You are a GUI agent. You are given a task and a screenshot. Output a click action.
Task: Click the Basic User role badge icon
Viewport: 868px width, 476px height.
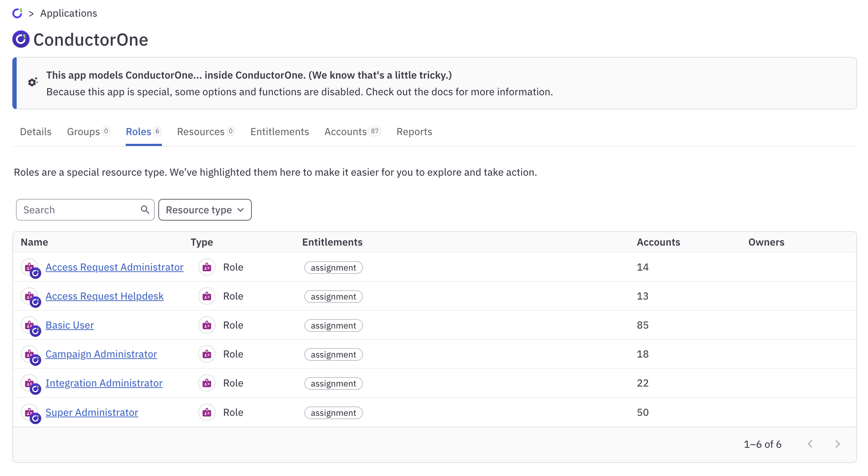(x=30, y=326)
